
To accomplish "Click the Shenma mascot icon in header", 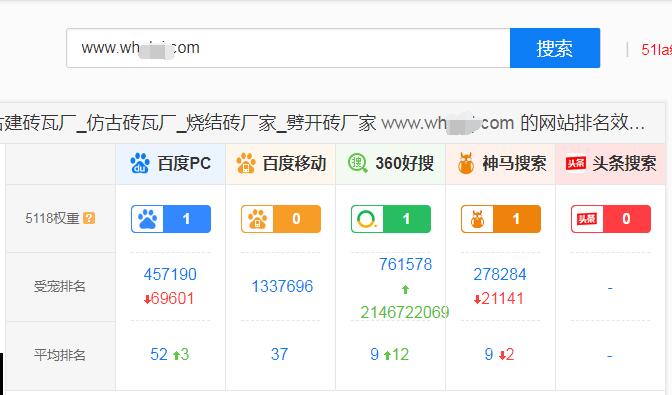I will 466,163.
